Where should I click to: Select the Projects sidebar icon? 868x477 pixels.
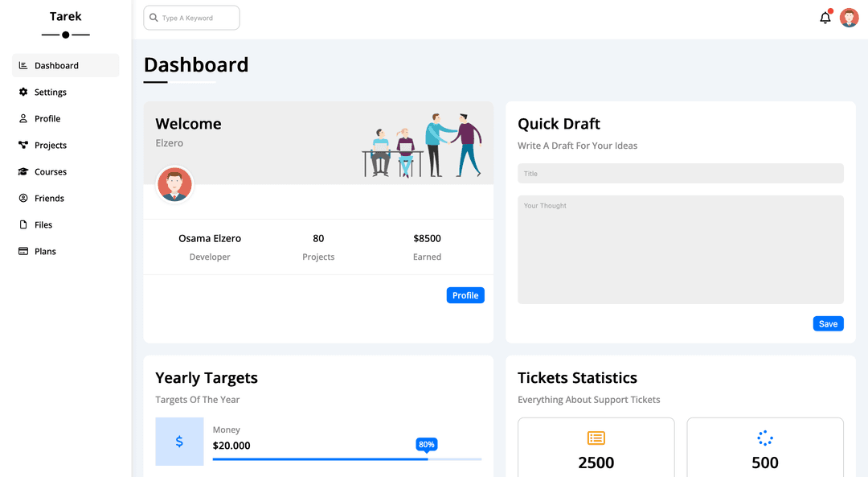(x=23, y=145)
